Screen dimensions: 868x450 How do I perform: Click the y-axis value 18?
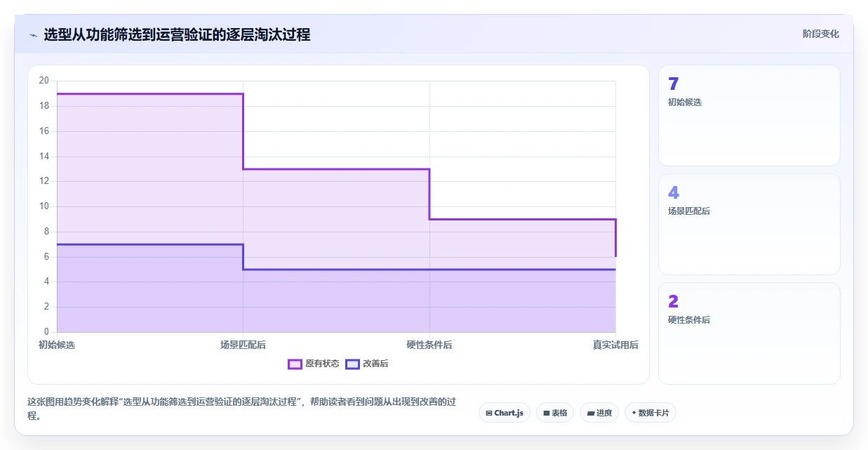[x=44, y=106]
